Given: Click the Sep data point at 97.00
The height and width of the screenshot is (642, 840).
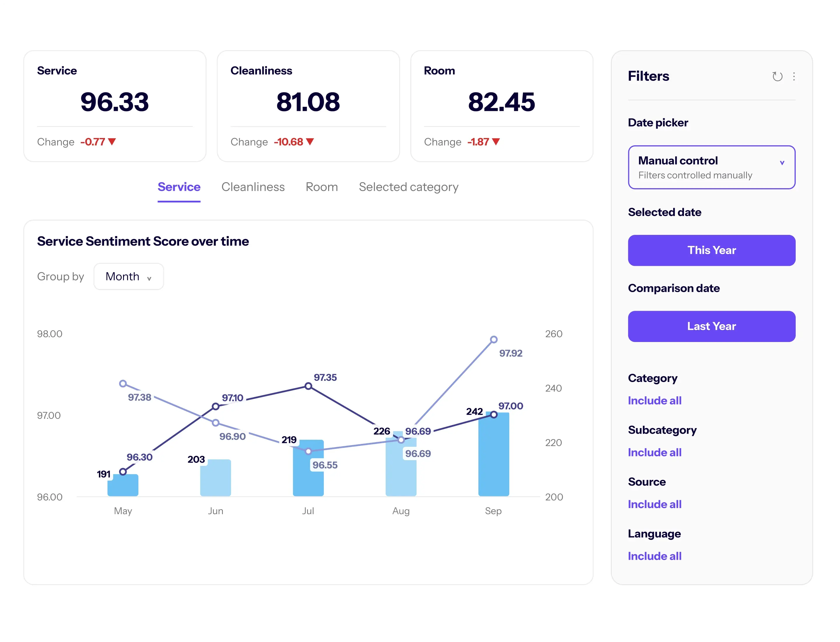Looking at the screenshot, I should (494, 415).
